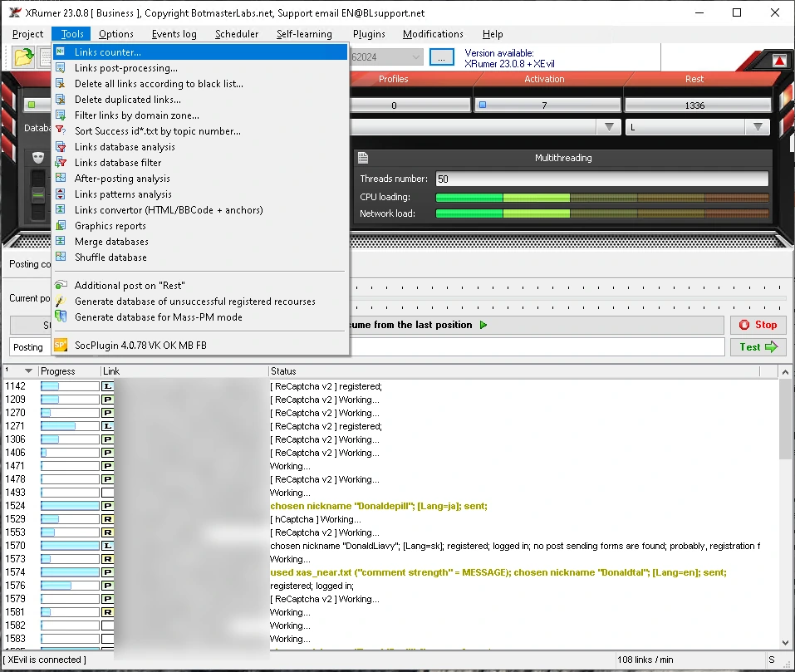Screen dimensions: 795x672
Task: Click the Additional post on Rest icon
Action: click(61, 285)
